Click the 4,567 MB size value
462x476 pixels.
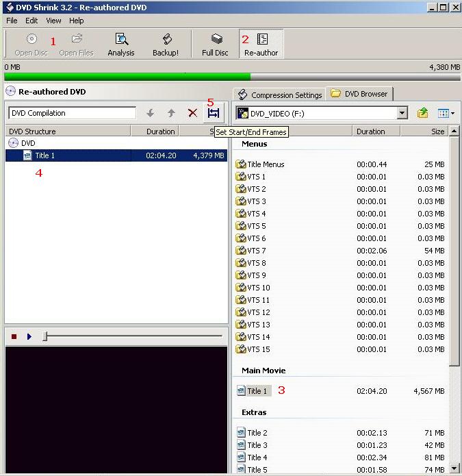coord(429,391)
